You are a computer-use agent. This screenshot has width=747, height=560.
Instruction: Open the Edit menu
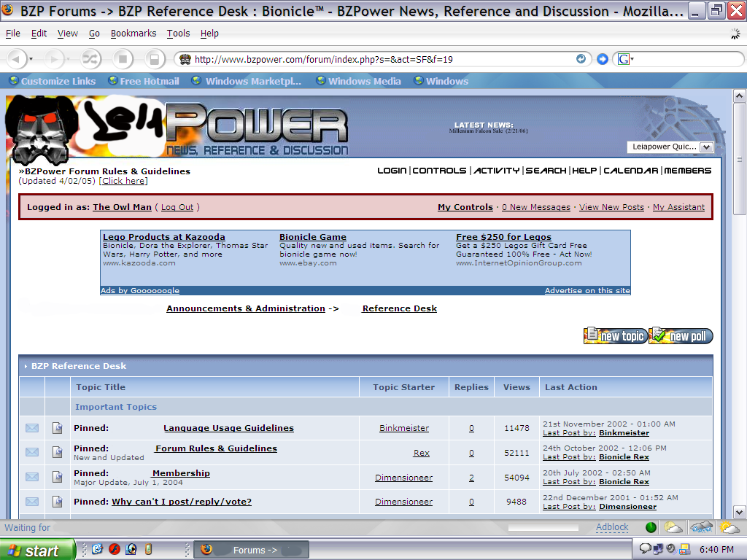[39, 34]
